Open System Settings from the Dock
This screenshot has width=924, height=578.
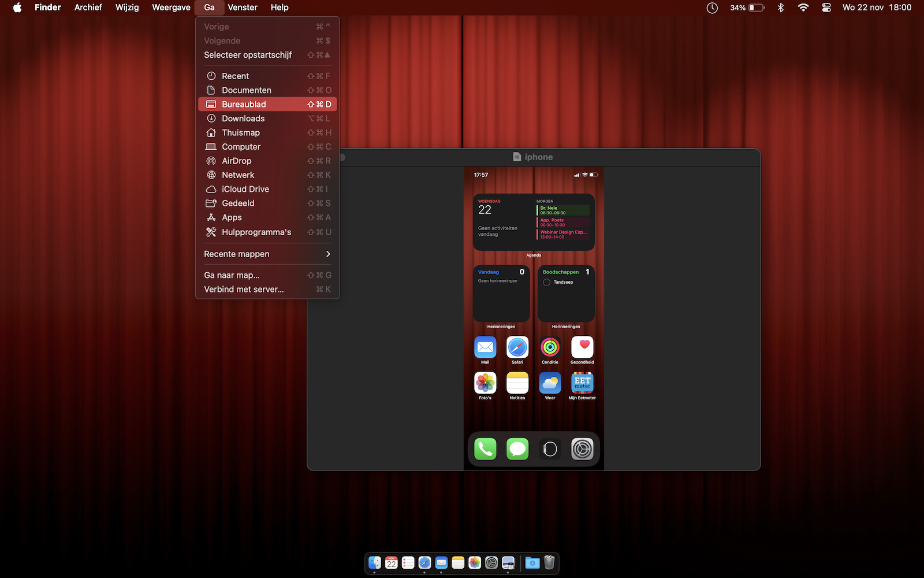491,562
